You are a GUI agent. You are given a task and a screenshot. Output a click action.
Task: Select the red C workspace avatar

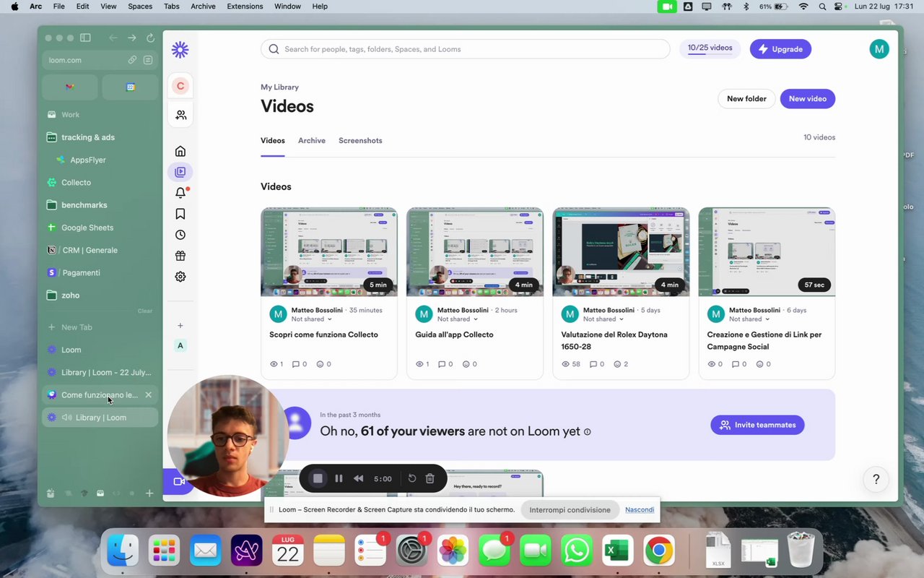(x=180, y=86)
